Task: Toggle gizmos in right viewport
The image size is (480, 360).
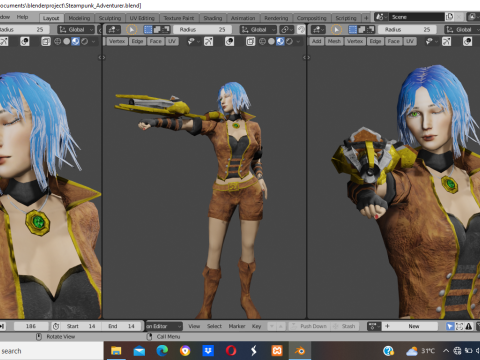Action: (447, 41)
